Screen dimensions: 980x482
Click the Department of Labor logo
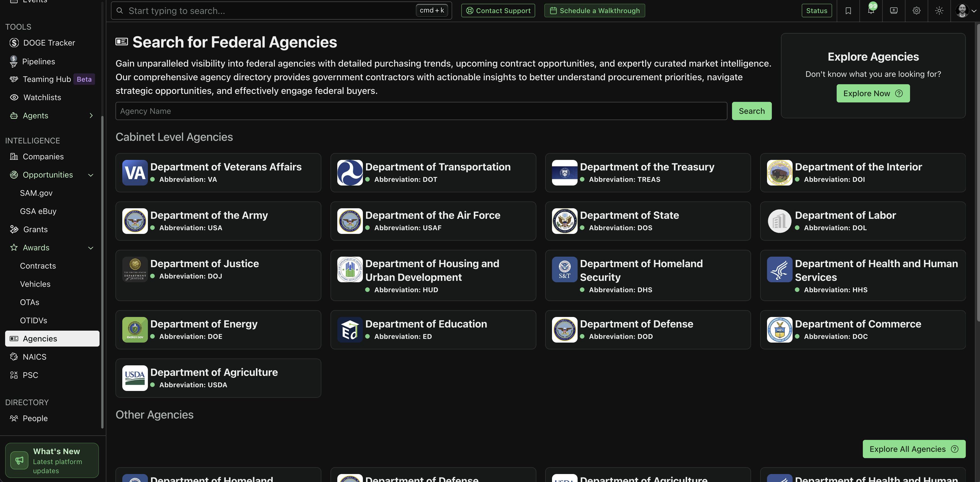[x=780, y=221]
